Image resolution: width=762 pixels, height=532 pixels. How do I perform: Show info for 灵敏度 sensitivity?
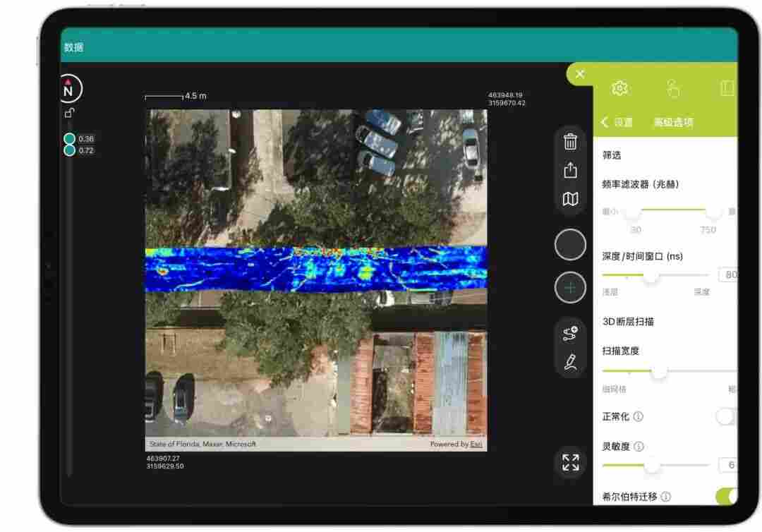[x=639, y=447]
